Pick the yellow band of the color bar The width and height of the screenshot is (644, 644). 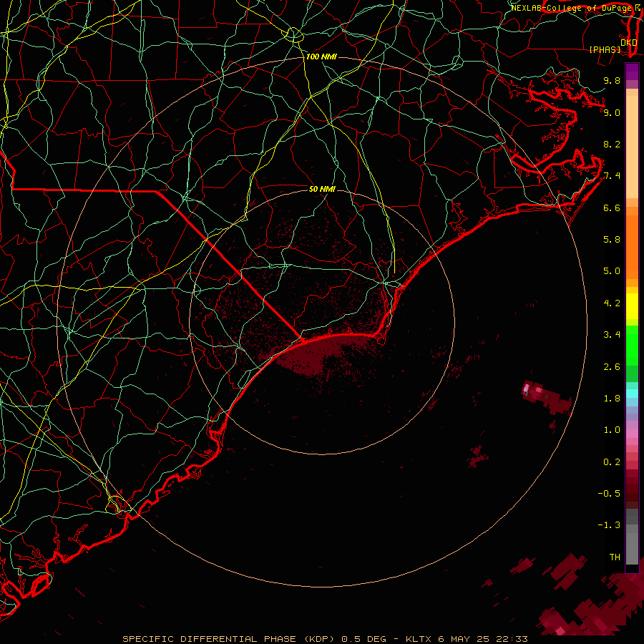point(632,306)
